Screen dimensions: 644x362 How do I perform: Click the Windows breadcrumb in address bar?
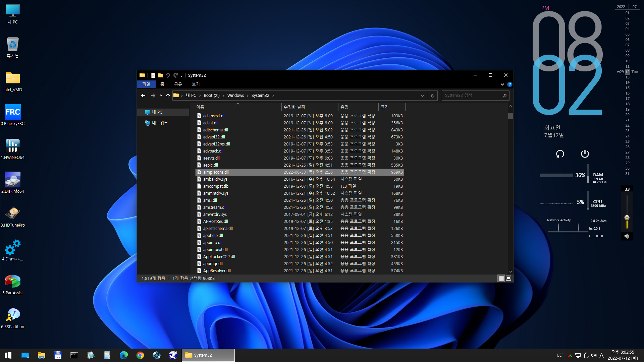(x=235, y=96)
